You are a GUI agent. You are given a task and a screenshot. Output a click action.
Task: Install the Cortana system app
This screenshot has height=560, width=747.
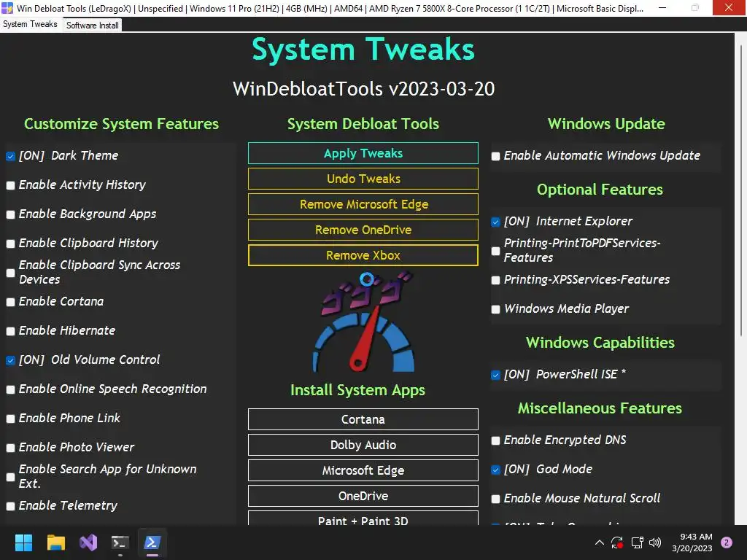(363, 419)
